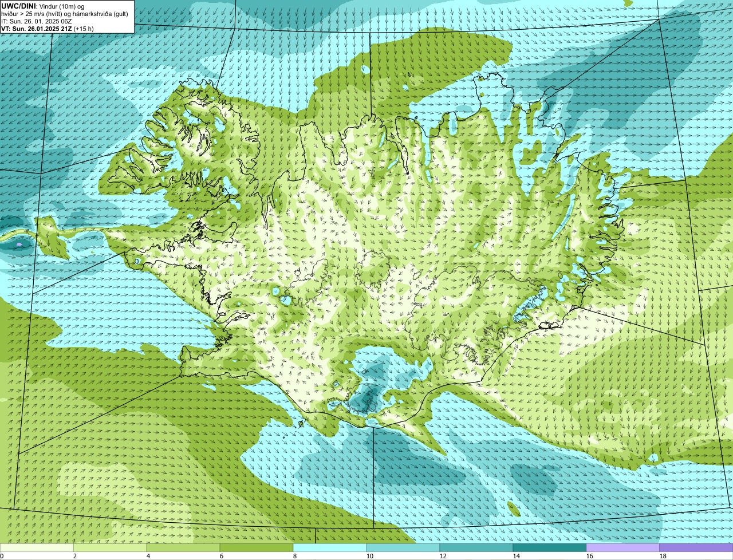This screenshot has height=560, width=733.
Task: Click the legend scale label "12"
Action: pyautogui.click(x=443, y=556)
